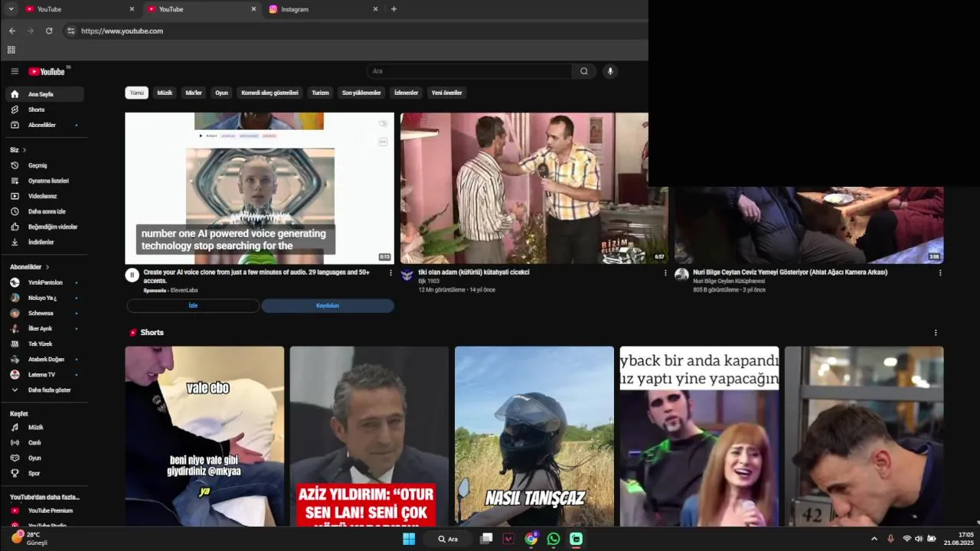Select Son yüklenenler filter chip
The height and width of the screenshot is (551, 980).
tap(361, 93)
